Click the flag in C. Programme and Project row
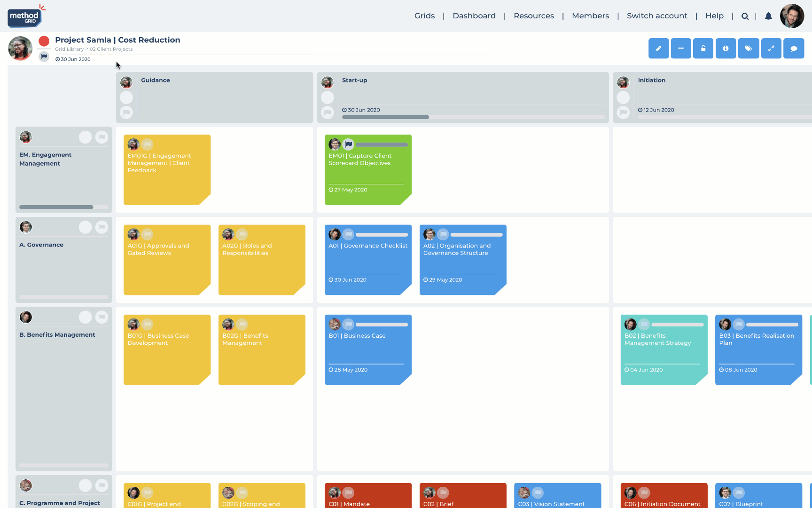 coord(101,485)
